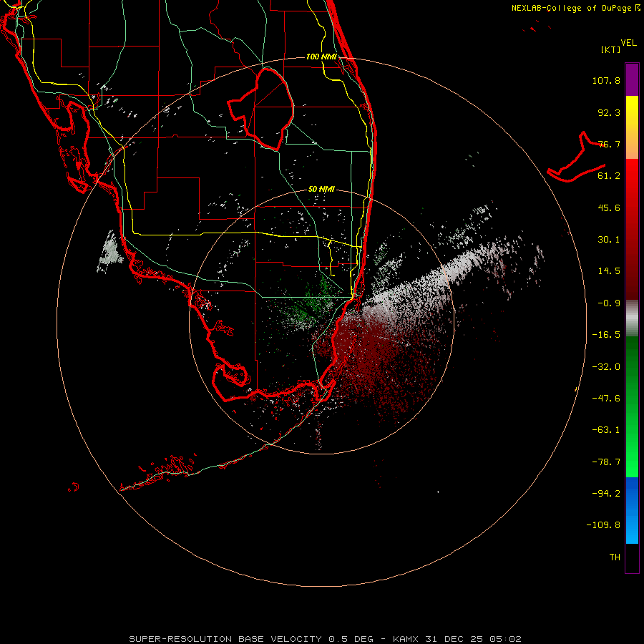Click the -94.2 velocity scale value
The image size is (644, 644).
tap(606, 494)
